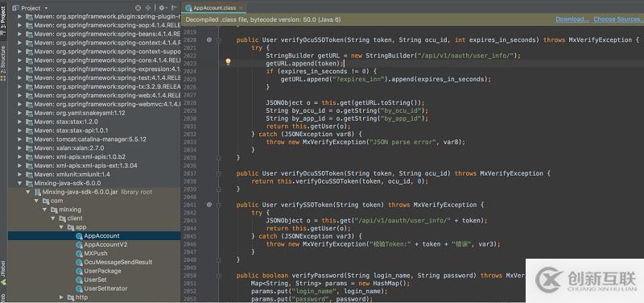Expand the Maven spring-aop node
This screenshot has height=303, width=644.
pyautogui.click(x=19, y=26)
